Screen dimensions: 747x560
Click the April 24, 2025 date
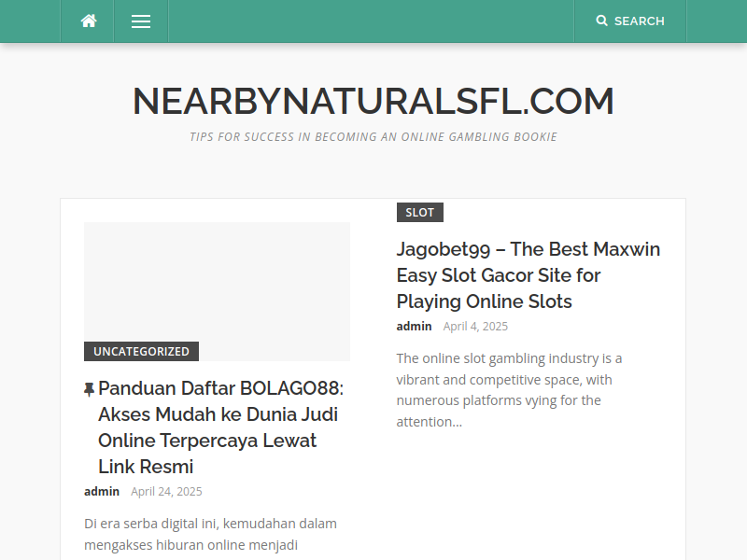(166, 492)
